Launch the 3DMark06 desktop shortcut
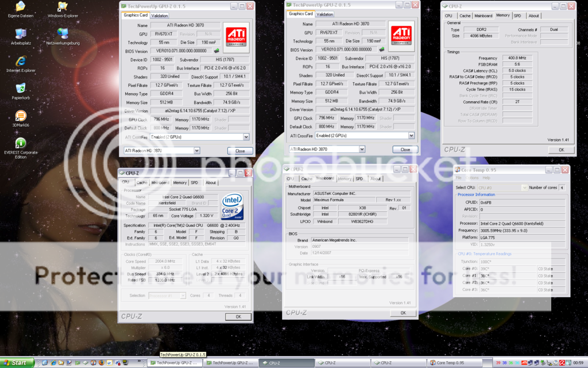 click(x=21, y=118)
